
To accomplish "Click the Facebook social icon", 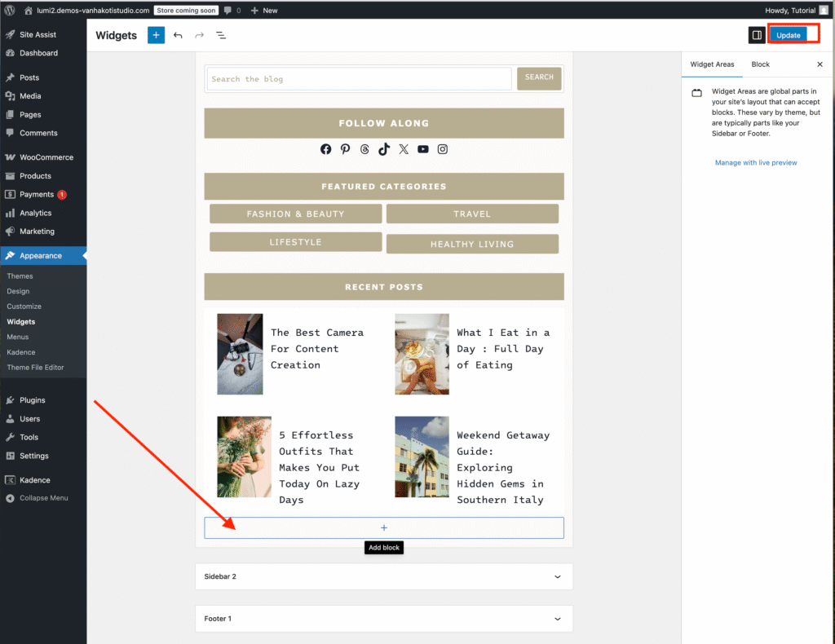I will (x=325, y=149).
